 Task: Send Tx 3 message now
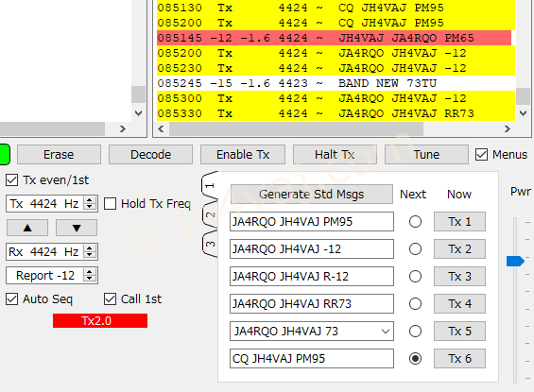pyautogui.click(x=459, y=277)
